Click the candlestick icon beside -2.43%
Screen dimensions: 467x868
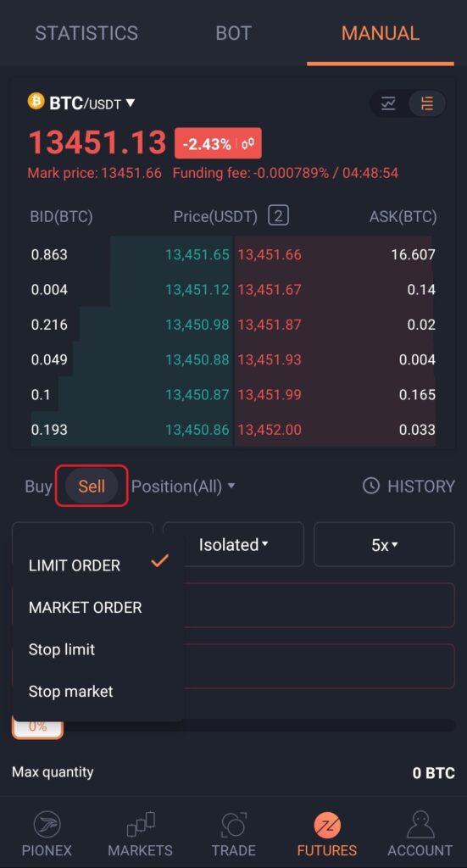pos(247,144)
